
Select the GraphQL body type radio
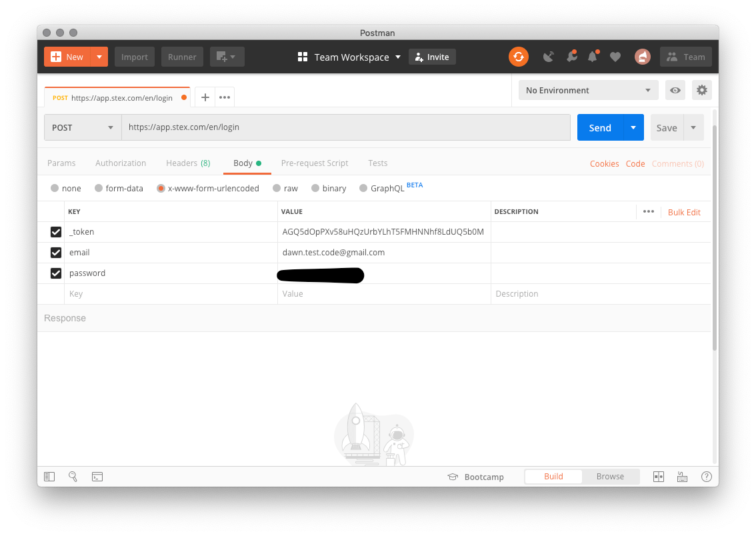[x=363, y=188]
